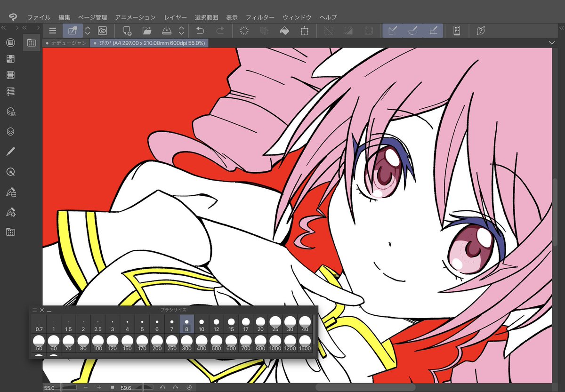Switch to the ナデュージャン canvas tab

tap(65, 43)
